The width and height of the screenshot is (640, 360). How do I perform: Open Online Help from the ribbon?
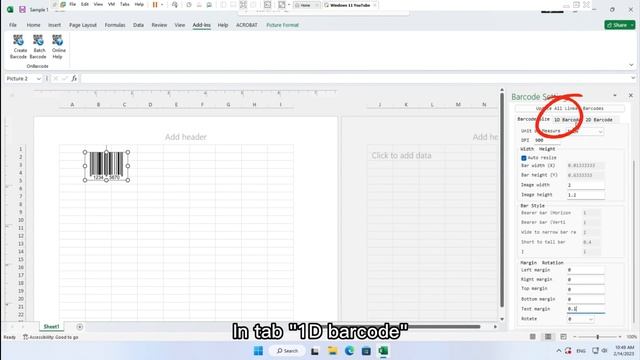click(x=58, y=47)
